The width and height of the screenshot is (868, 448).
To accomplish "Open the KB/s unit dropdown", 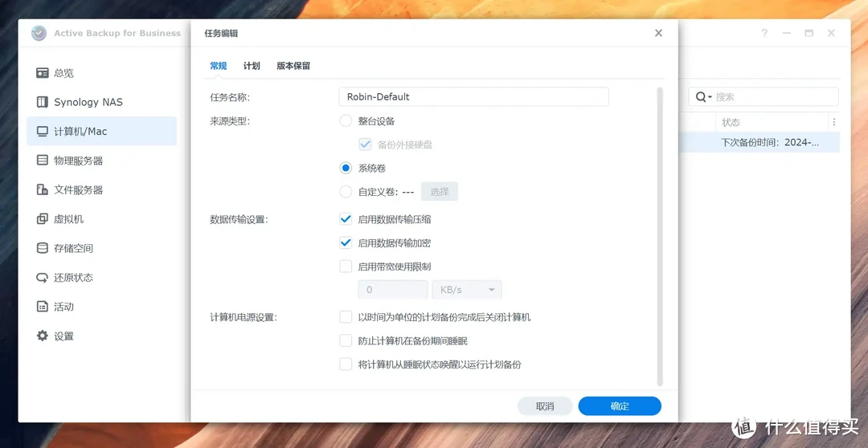I will coord(467,290).
